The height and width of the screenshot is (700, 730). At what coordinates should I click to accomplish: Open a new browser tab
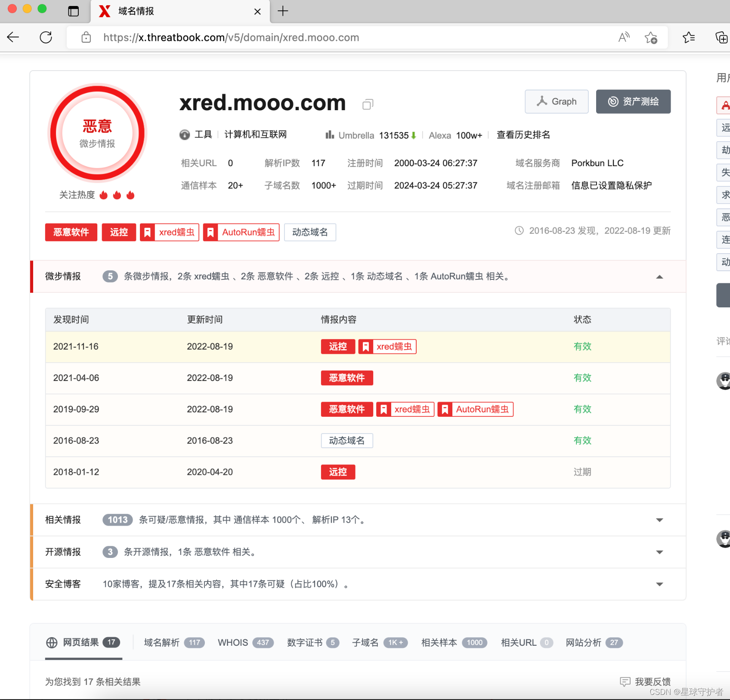(x=283, y=11)
